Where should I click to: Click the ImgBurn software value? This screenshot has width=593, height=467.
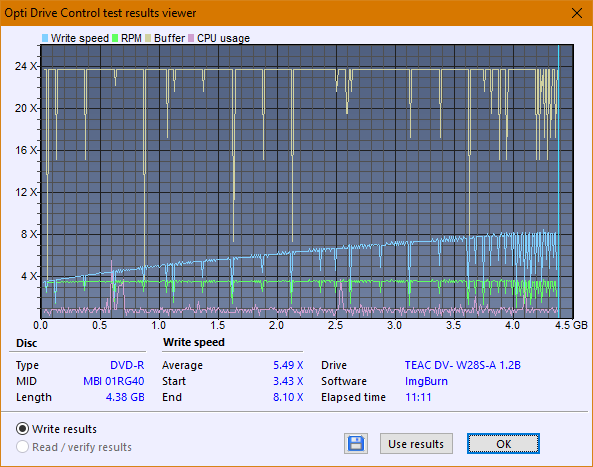426,381
